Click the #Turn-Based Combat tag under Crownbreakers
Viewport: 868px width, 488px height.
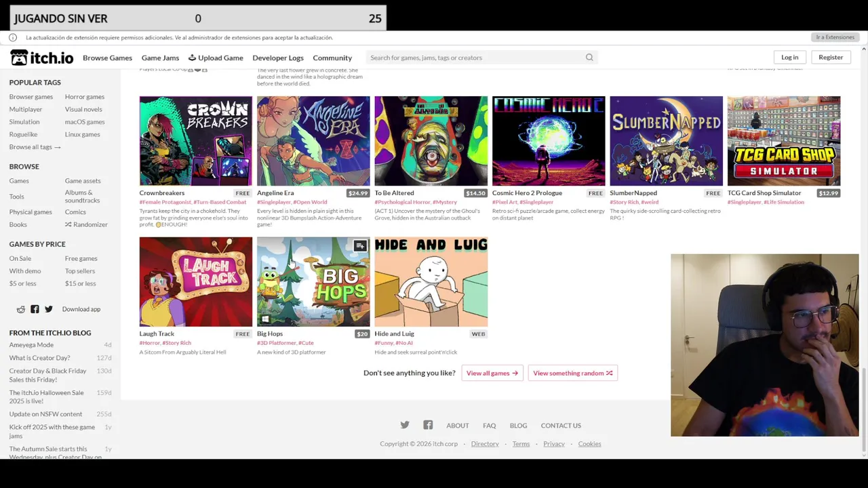(x=220, y=202)
